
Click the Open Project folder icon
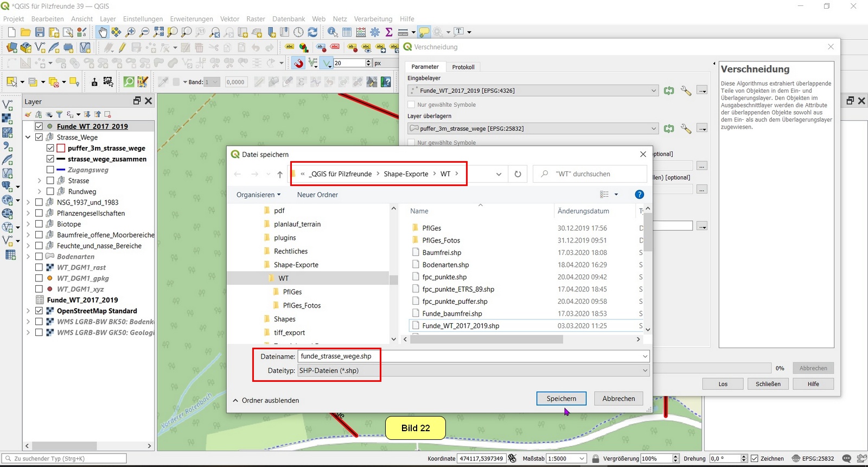click(x=25, y=33)
